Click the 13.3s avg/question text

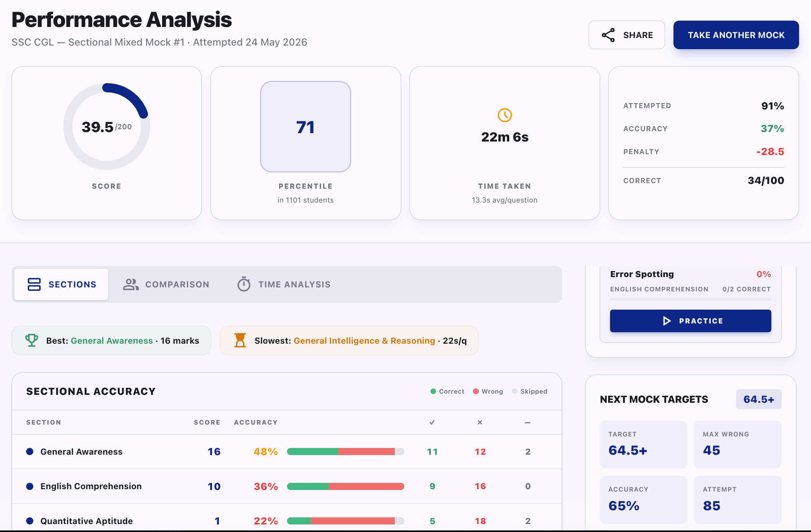point(505,200)
